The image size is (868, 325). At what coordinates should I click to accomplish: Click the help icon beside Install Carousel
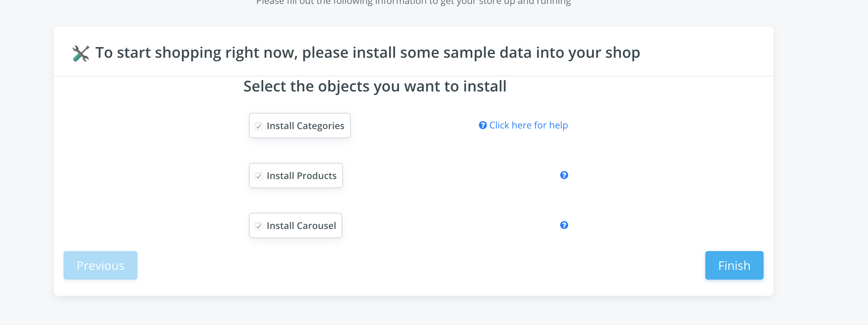click(564, 225)
